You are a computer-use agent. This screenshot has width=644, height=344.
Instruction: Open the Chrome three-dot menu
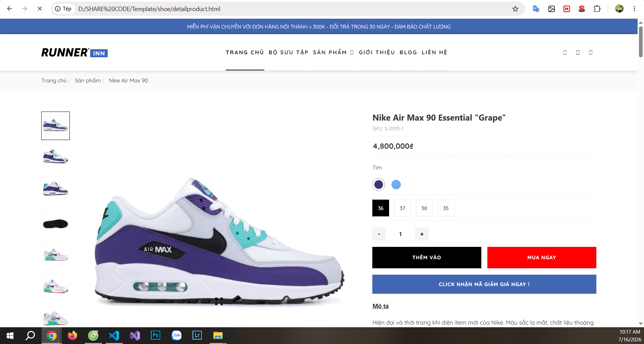[x=634, y=9]
